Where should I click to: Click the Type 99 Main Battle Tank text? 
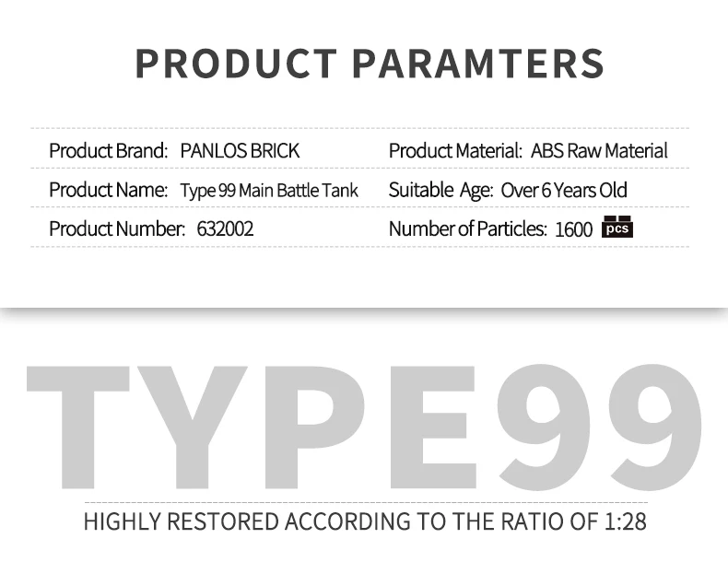pos(269,191)
